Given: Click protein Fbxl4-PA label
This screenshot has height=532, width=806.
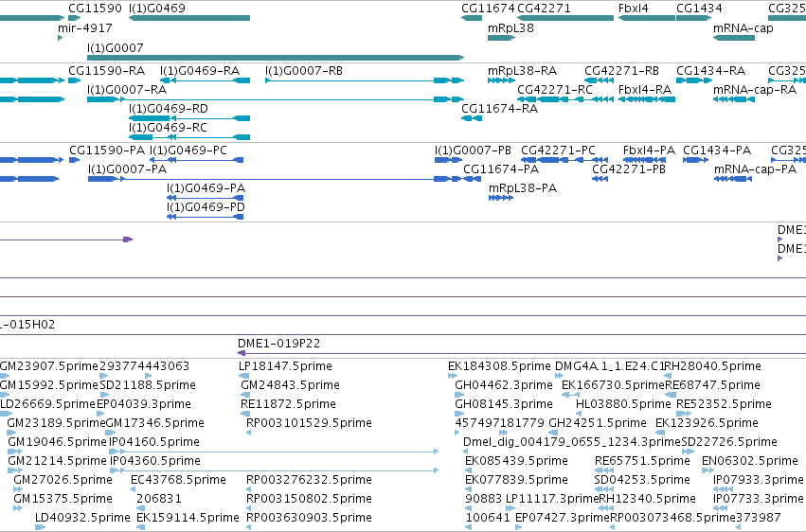Looking at the screenshot, I should [649, 151].
